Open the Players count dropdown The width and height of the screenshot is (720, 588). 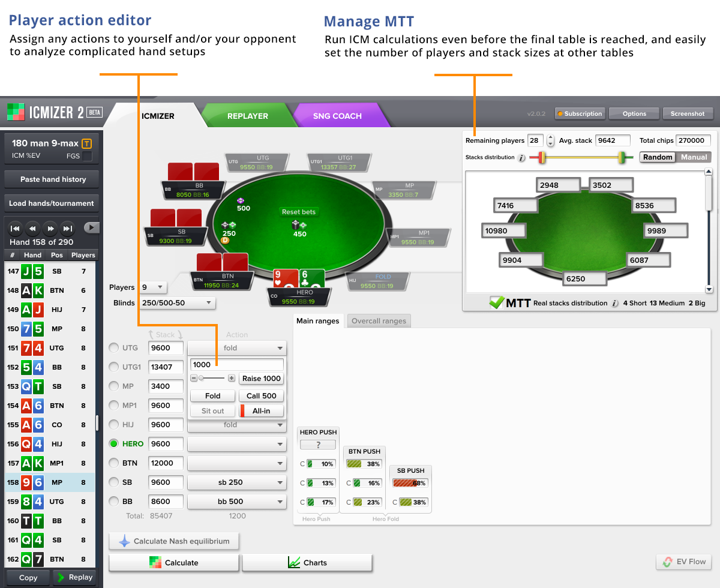click(x=152, y=287)
